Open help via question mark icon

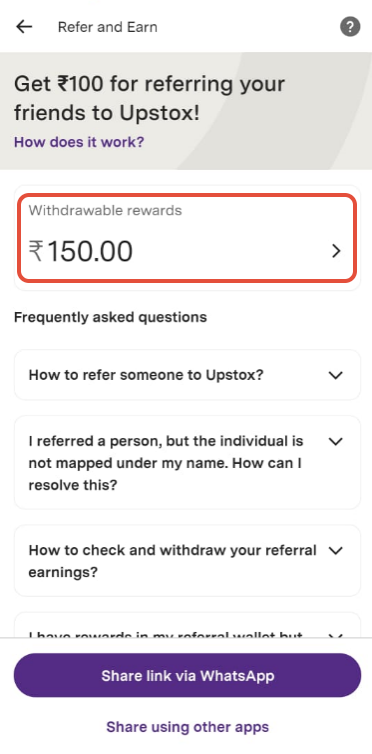tap(350, 27)
